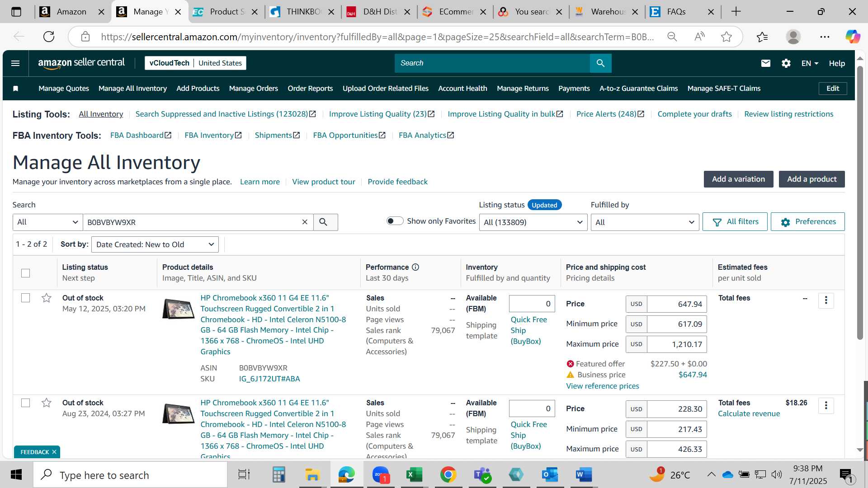Close the FEEDBACK tab with its X

coord(54,452)
